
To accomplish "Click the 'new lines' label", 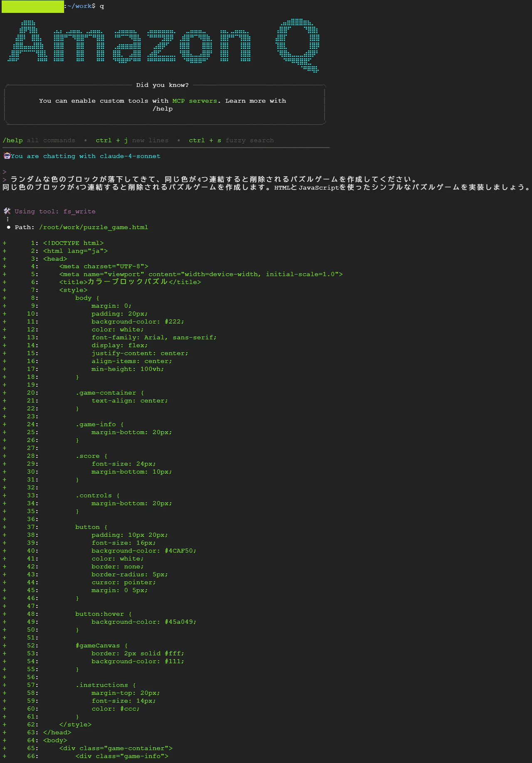I will coord(150,140).
